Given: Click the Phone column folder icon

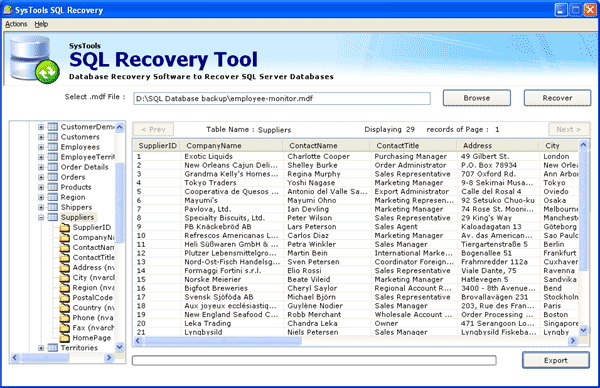Looking at the screenshot, I should (x=65, y=318).
